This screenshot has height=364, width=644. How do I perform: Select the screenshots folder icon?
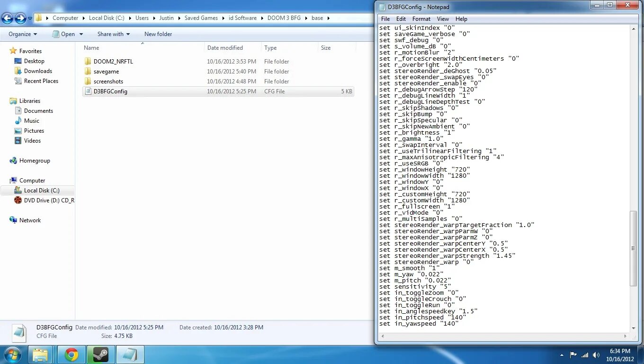[88, 82]
